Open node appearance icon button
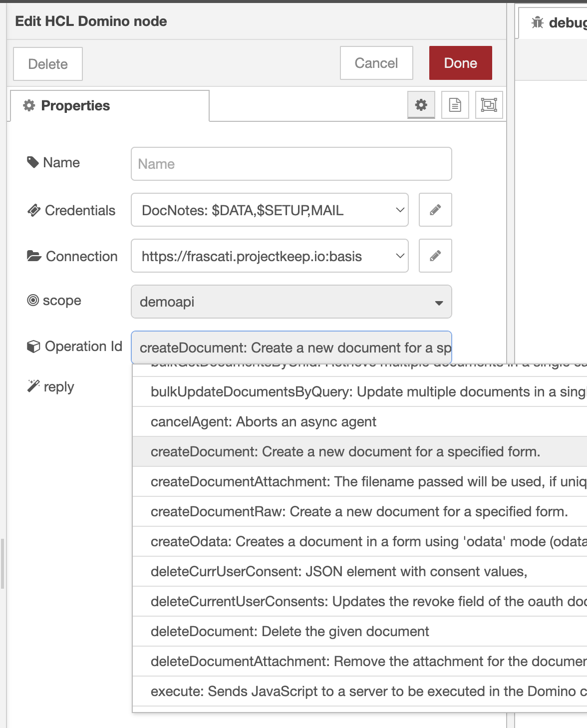The height and width of the screenshot is (728, 587). 489,105
